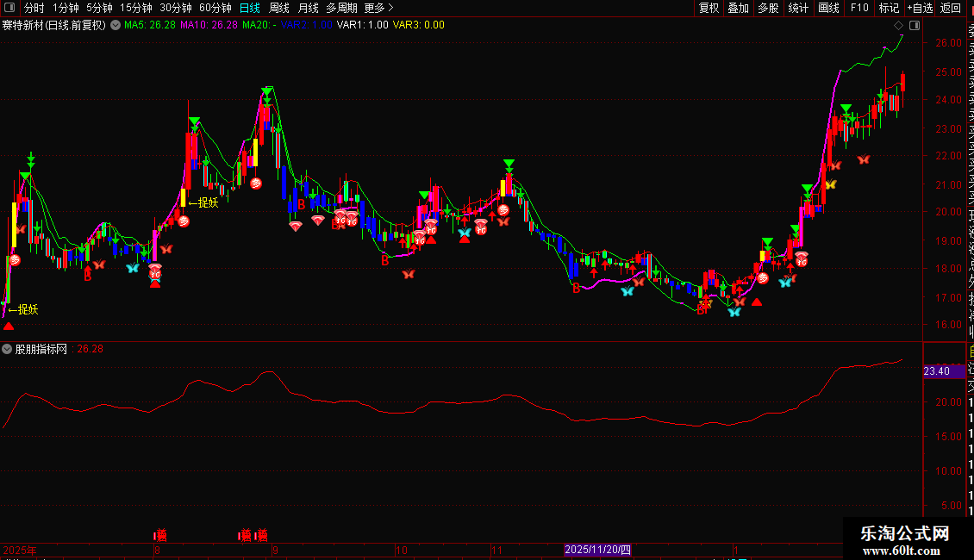Click the 返回 back button
The width and height of the screenshot is (974, 560).
click(951, 8)
